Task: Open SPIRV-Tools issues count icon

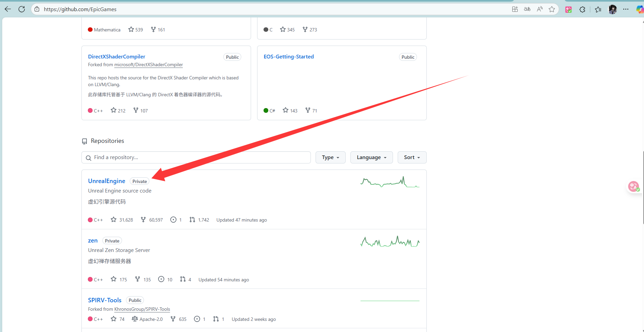Action: tap(197, 319)
